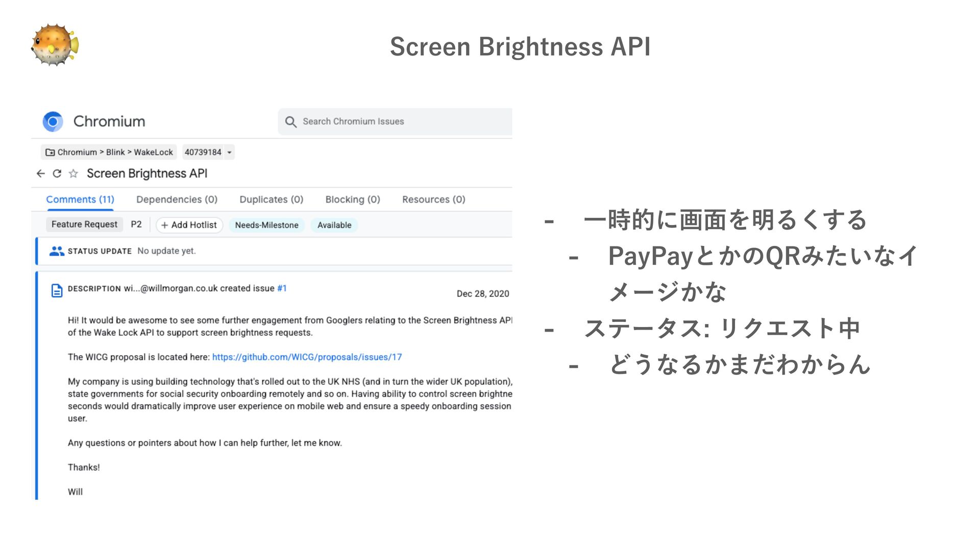
Task: Open the WICG proposals GitHub link
Action: coord(307,357)
